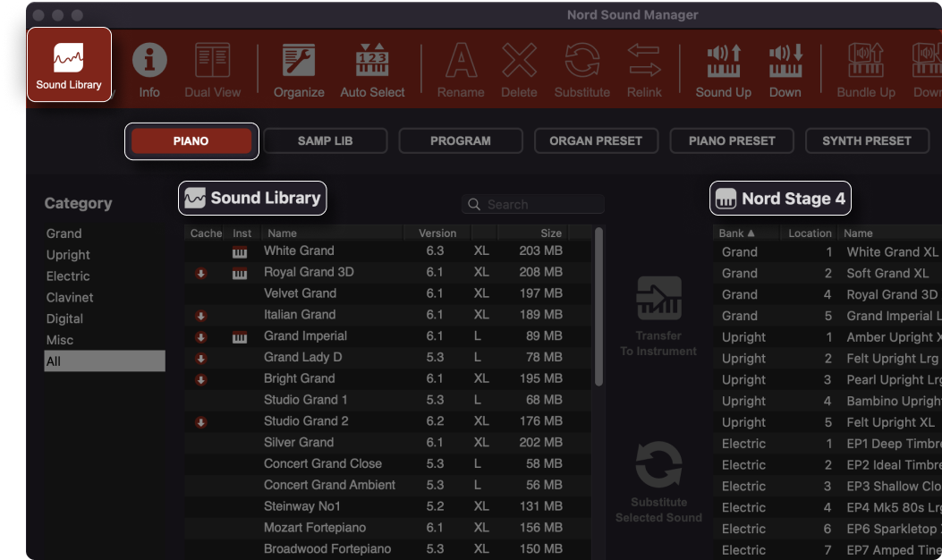Screen dimensions: 942x560
Task: Select the Digital category
Action: [x=64, y=319]
